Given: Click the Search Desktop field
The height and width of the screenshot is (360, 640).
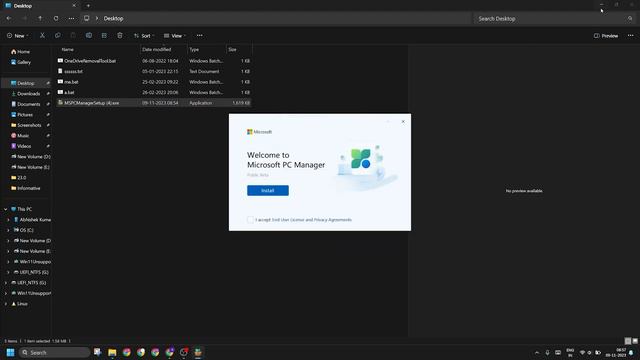Looking at the screenshot, I should [x=554, y=19].
